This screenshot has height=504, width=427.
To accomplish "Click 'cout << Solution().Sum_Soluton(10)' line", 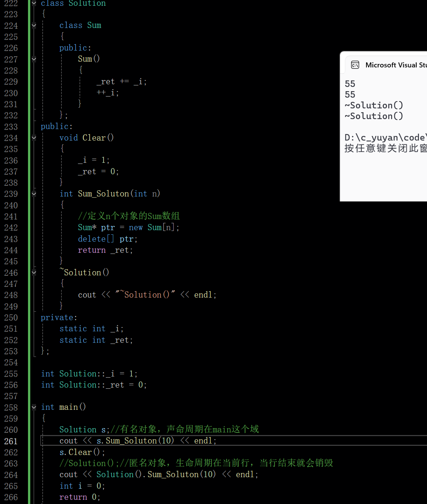I will pyautogui.click(x=159, y=475).
